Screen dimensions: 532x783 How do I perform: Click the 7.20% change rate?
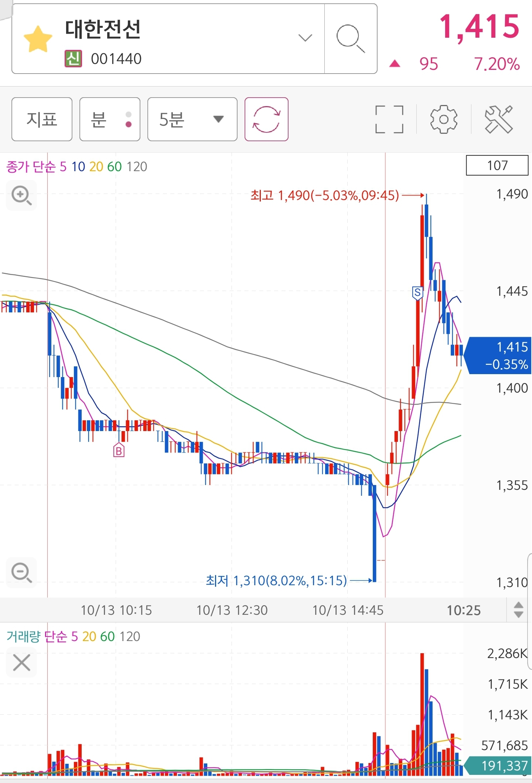pos(497,64)
